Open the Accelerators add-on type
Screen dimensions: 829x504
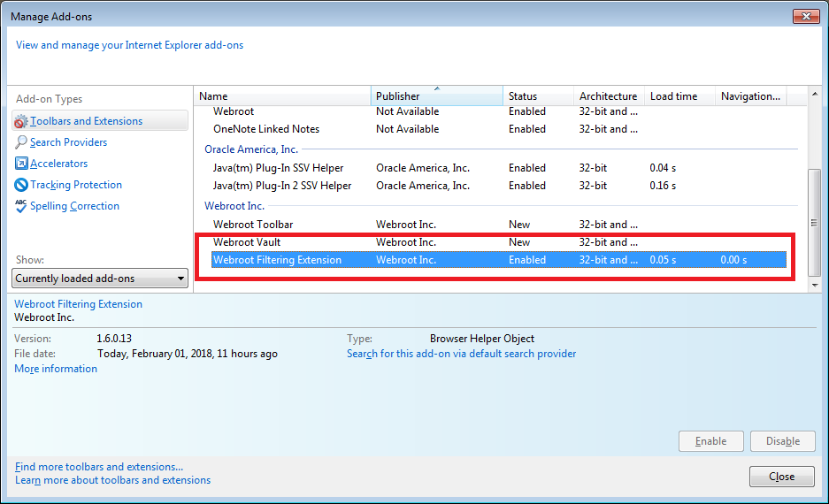(58, 164)
